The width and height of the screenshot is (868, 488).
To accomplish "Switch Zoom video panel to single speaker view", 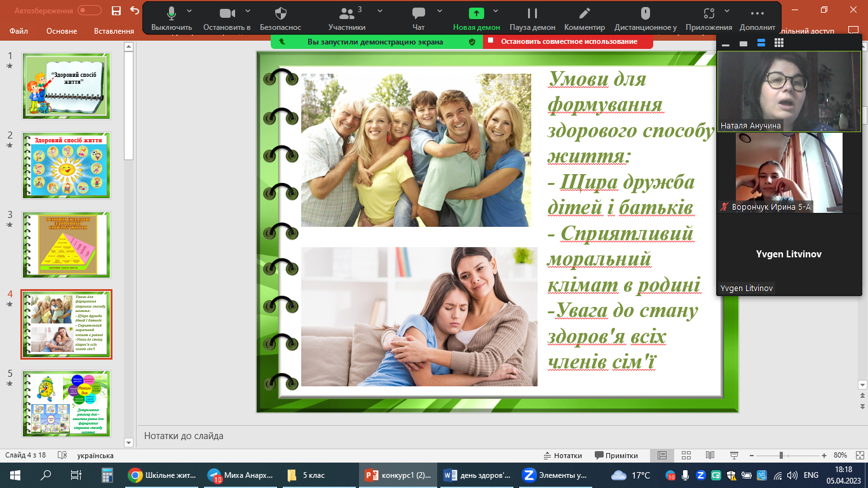I will 743,43.
